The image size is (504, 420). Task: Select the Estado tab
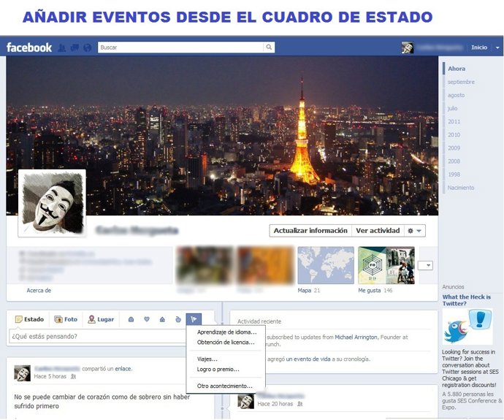pos(29,319)
